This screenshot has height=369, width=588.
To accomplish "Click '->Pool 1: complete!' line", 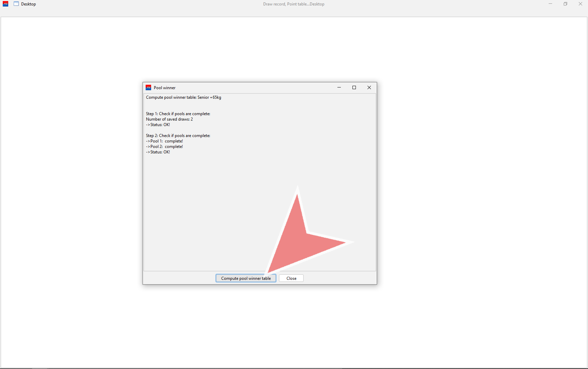I will (x=164, y=141).
